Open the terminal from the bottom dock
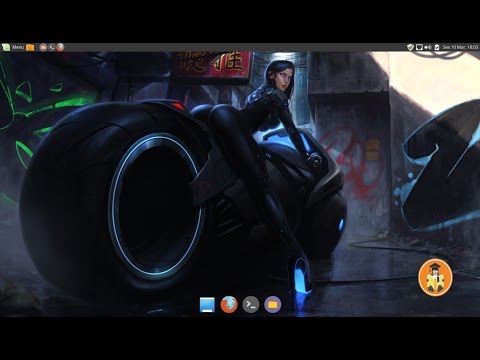 [251, 304]
